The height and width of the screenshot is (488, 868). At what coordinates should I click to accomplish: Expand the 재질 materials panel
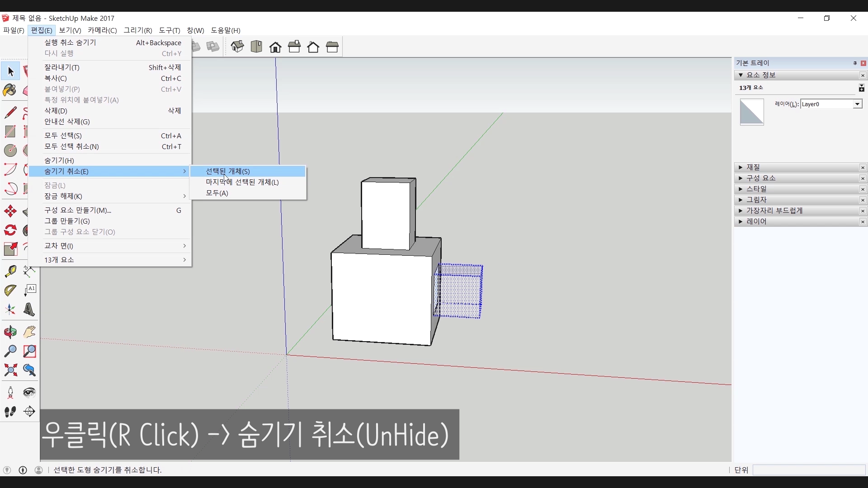click(x=753, y=167)
